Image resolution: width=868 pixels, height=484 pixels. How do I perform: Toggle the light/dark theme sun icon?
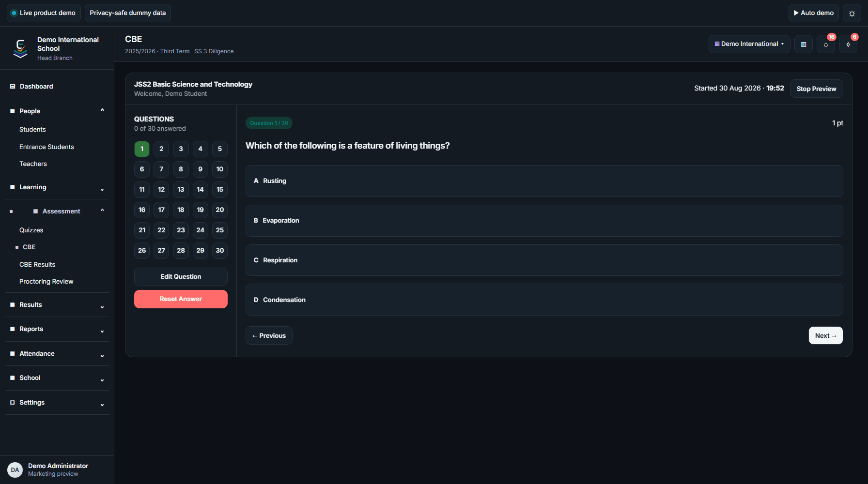pyautogui.click(x=852, y=13)
